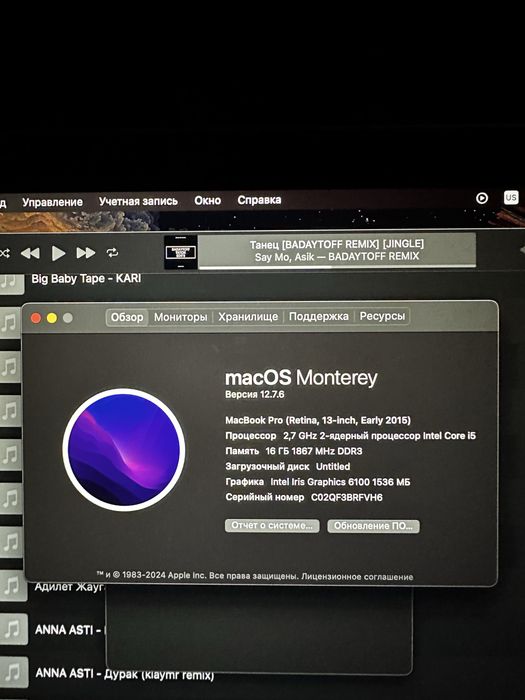Toggle repeat mode in the Music player

pos(112,253)
